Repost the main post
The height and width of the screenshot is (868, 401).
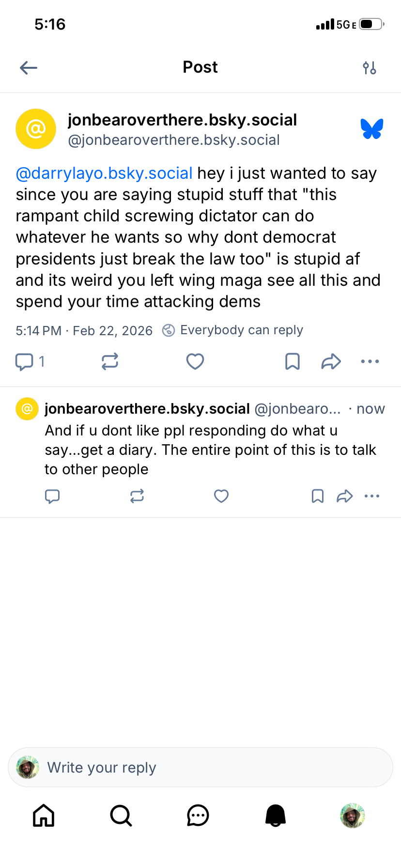pyautogui.click(x=110, y=361)
